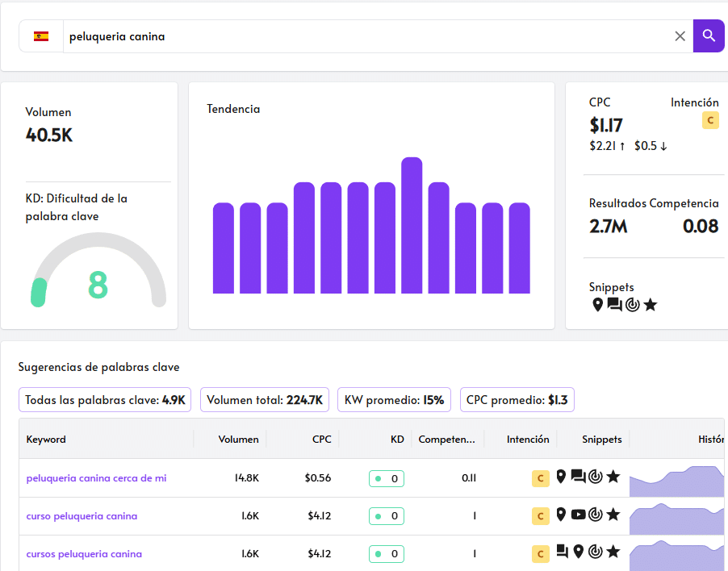This screenshot has height=571, width=728.
Task: Select the 'Volumen total: 224.7K' chip
Action: [x=265, y=400]
